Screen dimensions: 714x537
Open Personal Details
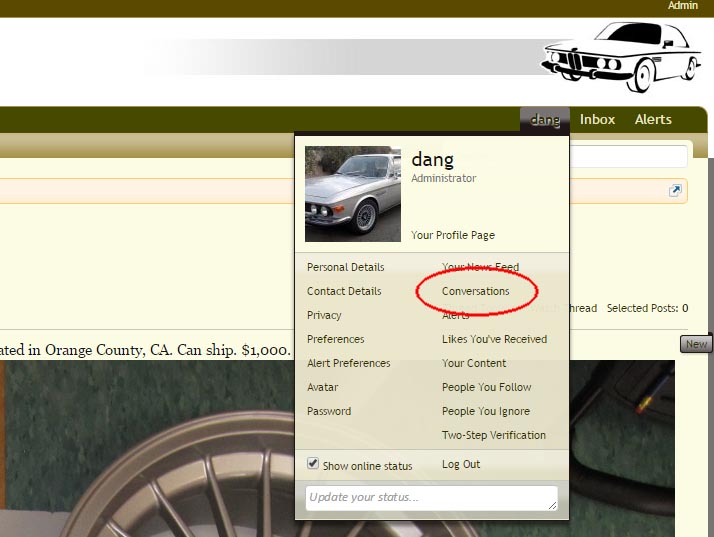346,267
